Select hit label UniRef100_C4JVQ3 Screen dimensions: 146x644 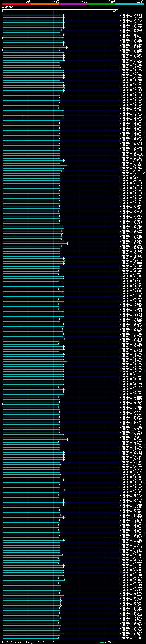pyautogui.click(x=131, y=291)
